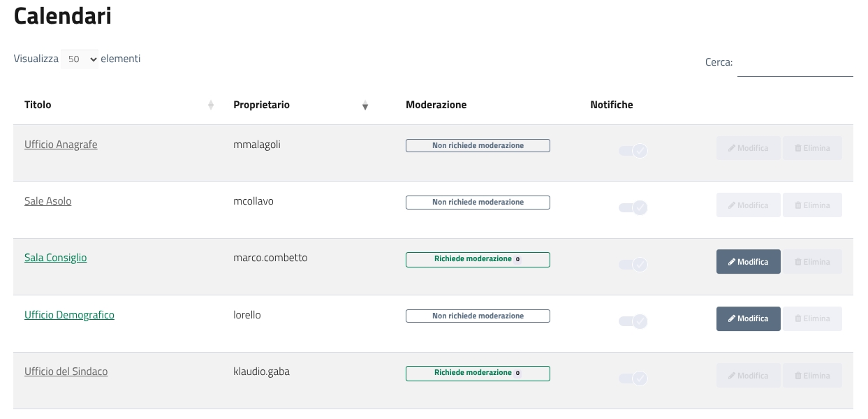Image resolution: width=868 pixels, height=419 pixels.
Task: Open the Visualizza elements count dropdown
Action: (80, 59)
